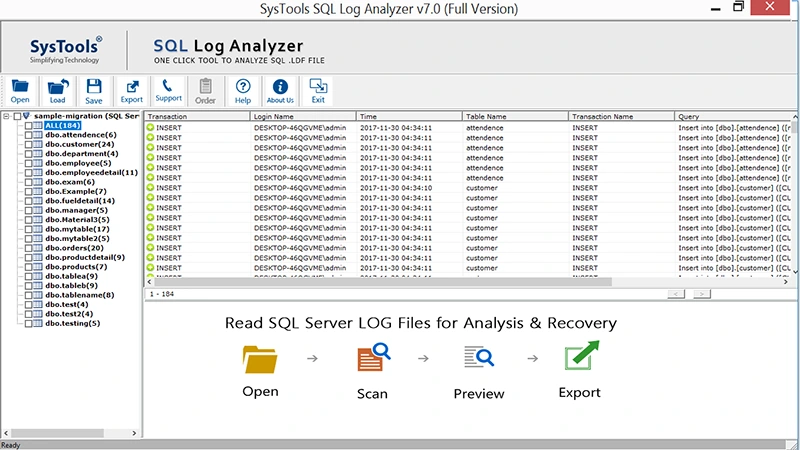
Task: Select dbo.test(4) tree item
Action: 66,305
